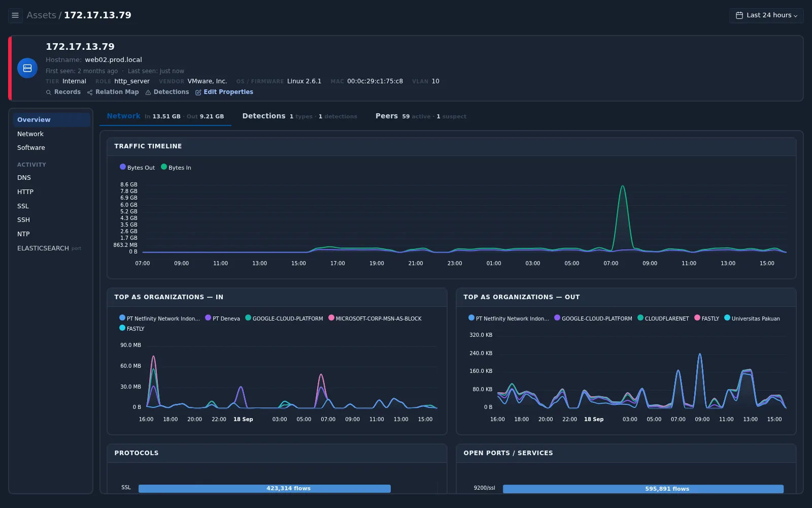Toggle FASTLY legend in Organizations OUT chart
Image resolution: width=812 pixels, height=508 pixels.
point(707,319)
